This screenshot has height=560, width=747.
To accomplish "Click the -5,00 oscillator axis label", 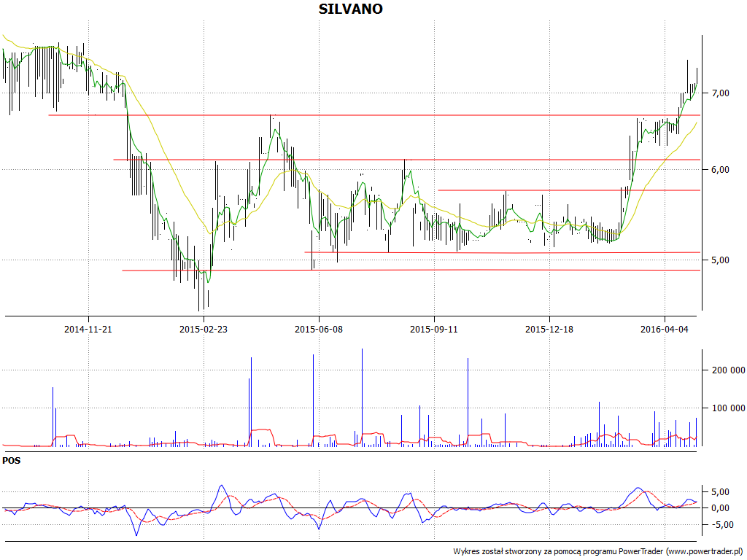I will tap(722, 525).
